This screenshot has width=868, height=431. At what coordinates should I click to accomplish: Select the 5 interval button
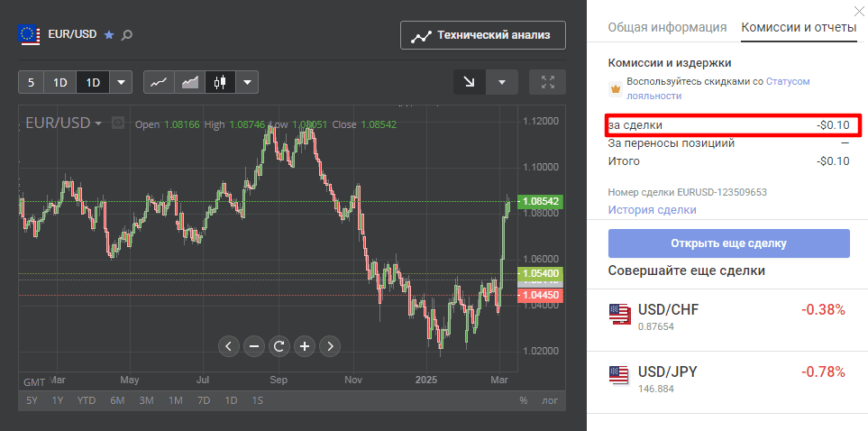31,83
